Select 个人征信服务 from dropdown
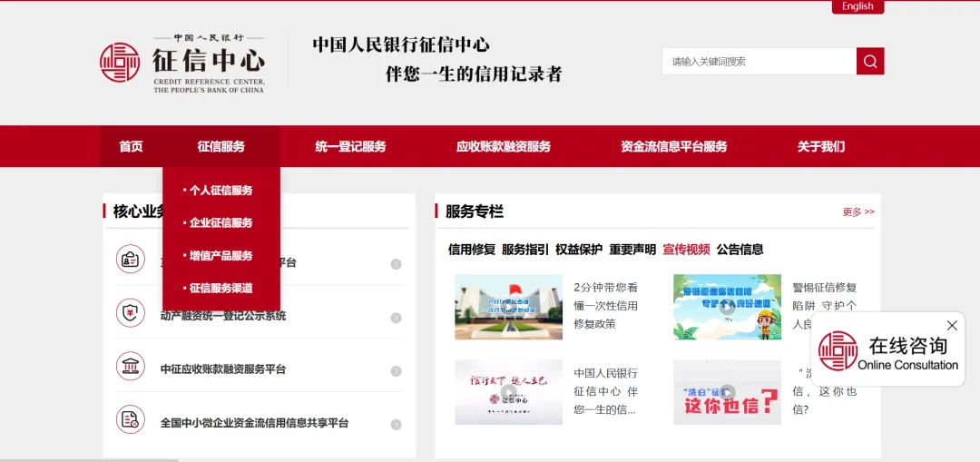This screenshot has height=462, width=980. tap(221, 191)
